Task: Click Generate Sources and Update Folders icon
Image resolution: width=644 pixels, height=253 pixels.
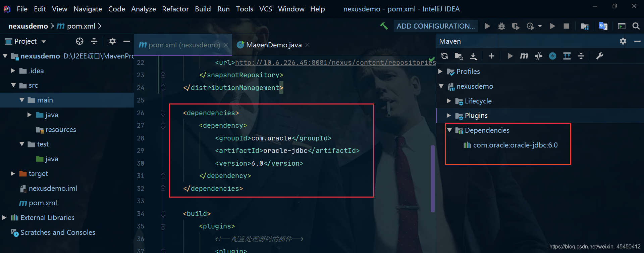Action: pos(459,56)
